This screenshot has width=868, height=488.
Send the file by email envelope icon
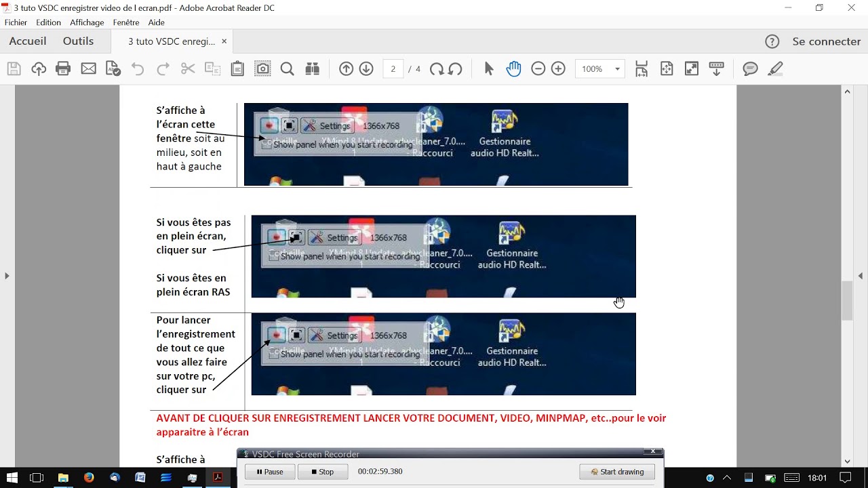pos(88,68)
